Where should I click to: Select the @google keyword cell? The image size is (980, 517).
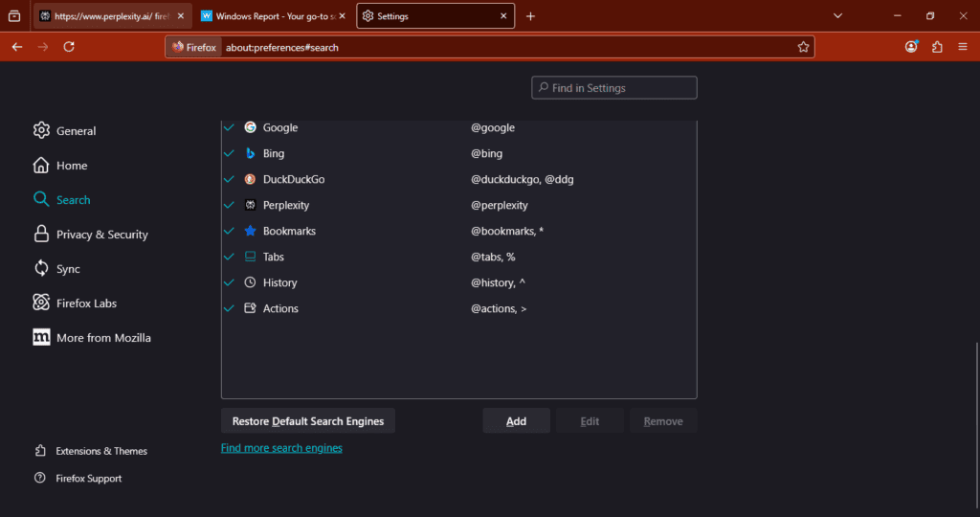click(x=493, y=127)
